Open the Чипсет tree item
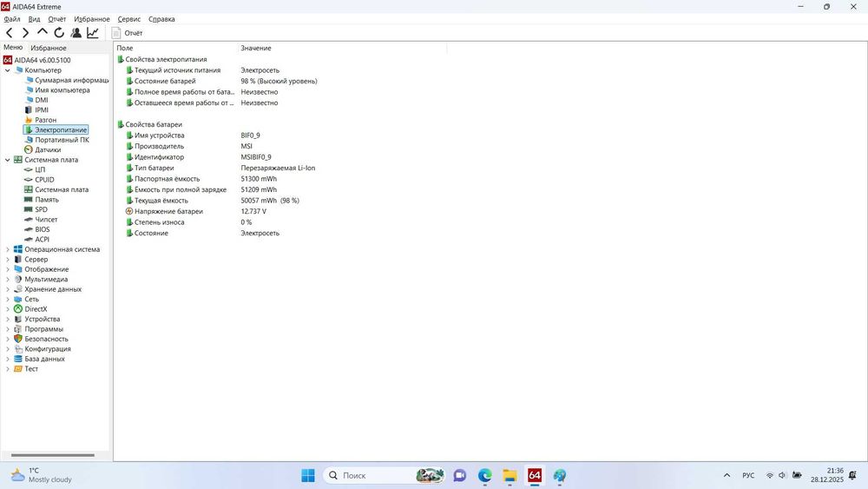 coord(46,220)
